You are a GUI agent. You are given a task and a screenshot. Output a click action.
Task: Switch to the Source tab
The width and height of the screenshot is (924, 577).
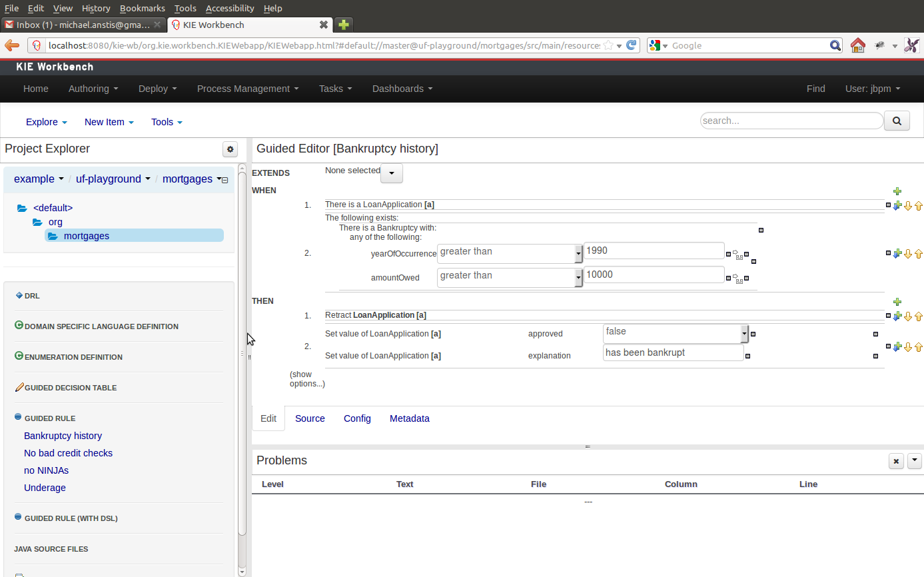click(310, 418)
